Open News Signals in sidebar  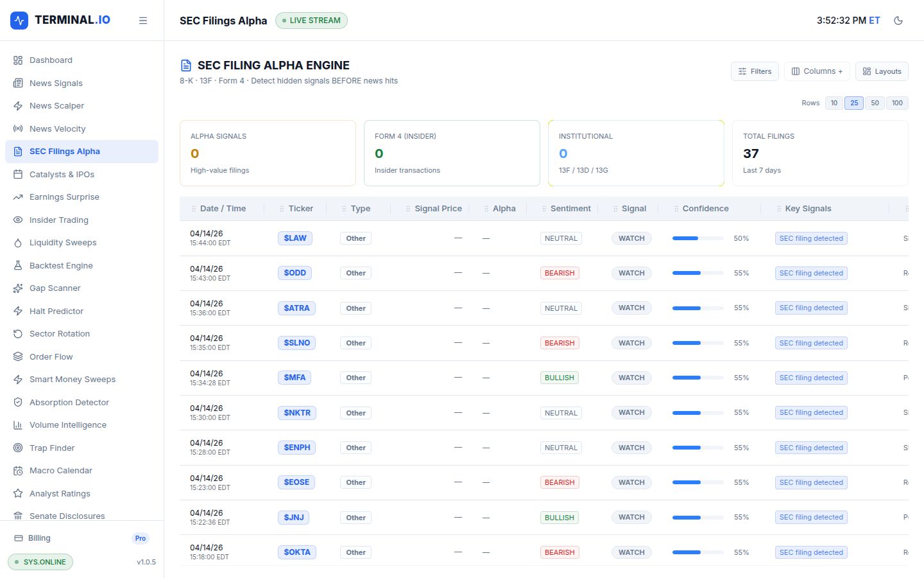81,83
